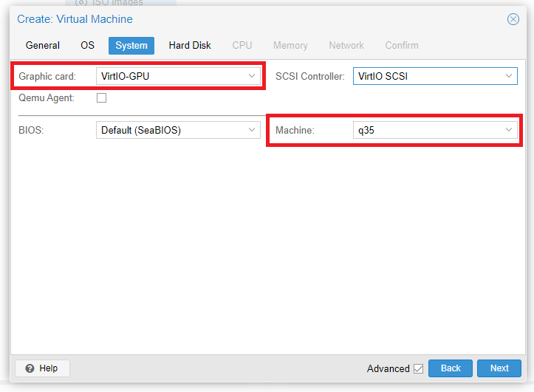Screen dimensions: 534x392
Task: Click the Confirm tab
Action: point(402,45)
